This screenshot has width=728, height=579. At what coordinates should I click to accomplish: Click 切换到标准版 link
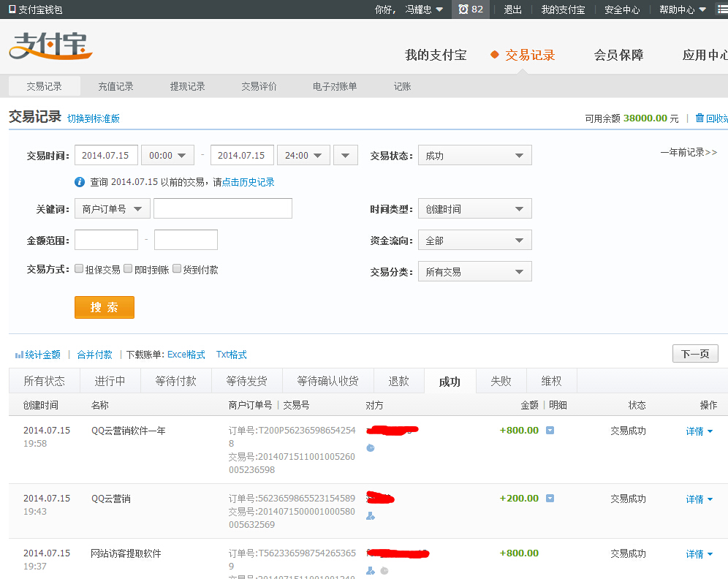tap(94, 118)
